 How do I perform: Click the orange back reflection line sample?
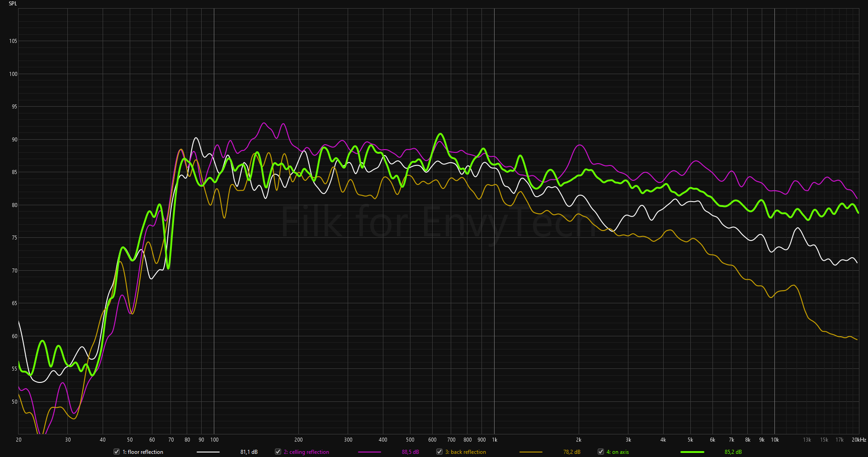pyautogui.click(x=531, y=452)
